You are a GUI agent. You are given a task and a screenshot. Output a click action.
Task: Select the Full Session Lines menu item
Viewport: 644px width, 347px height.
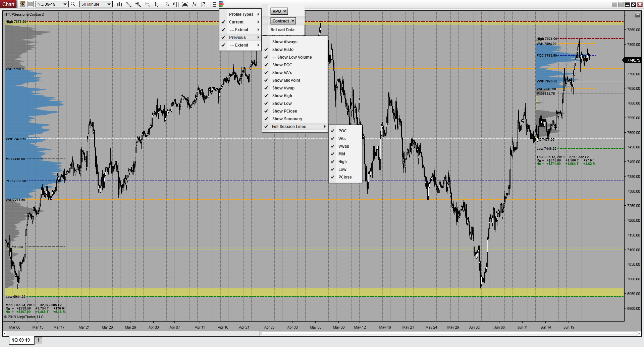coord(289,126)
